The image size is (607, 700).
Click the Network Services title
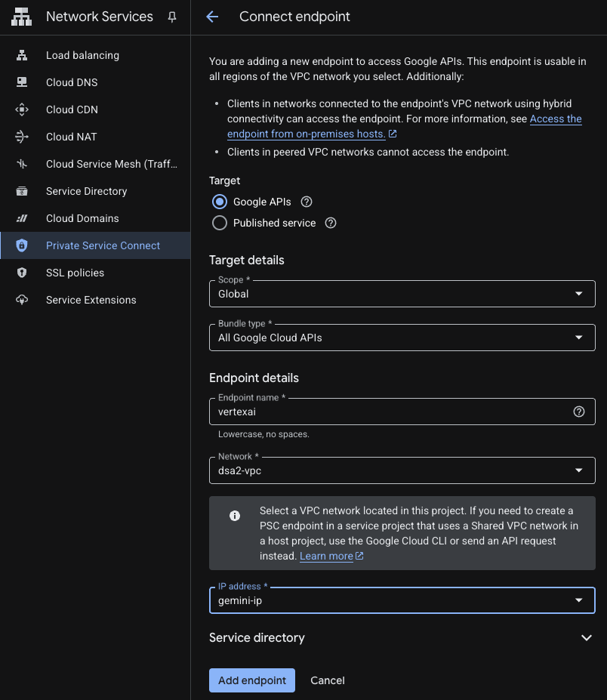[x=100, y=17]
